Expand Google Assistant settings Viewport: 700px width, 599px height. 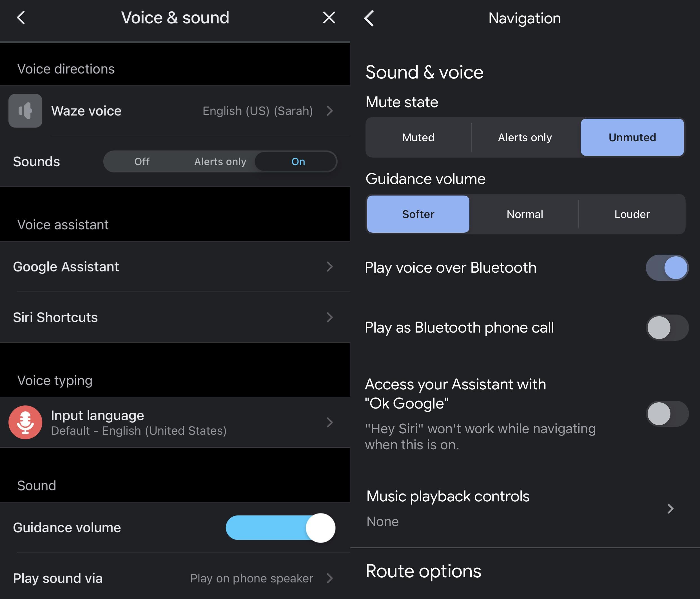click(175, 267)
